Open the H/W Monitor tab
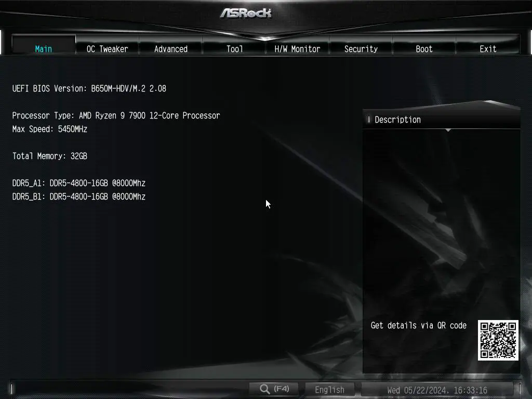 (x=297, y=49)
